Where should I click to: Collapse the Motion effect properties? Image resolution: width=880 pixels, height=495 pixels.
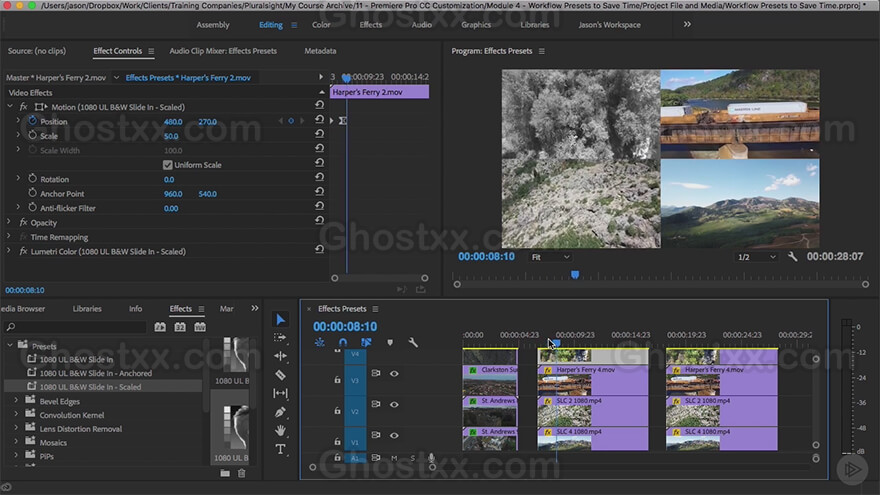10,106
